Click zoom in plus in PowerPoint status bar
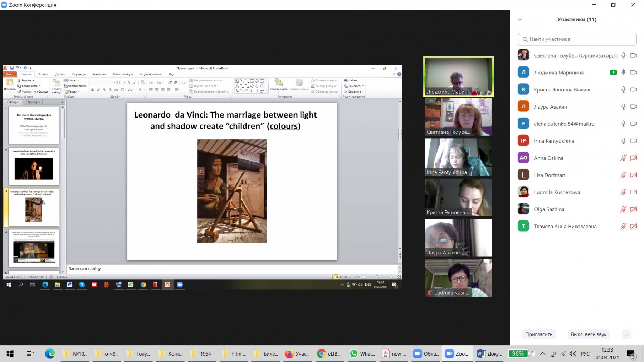 tap(393, 277)
